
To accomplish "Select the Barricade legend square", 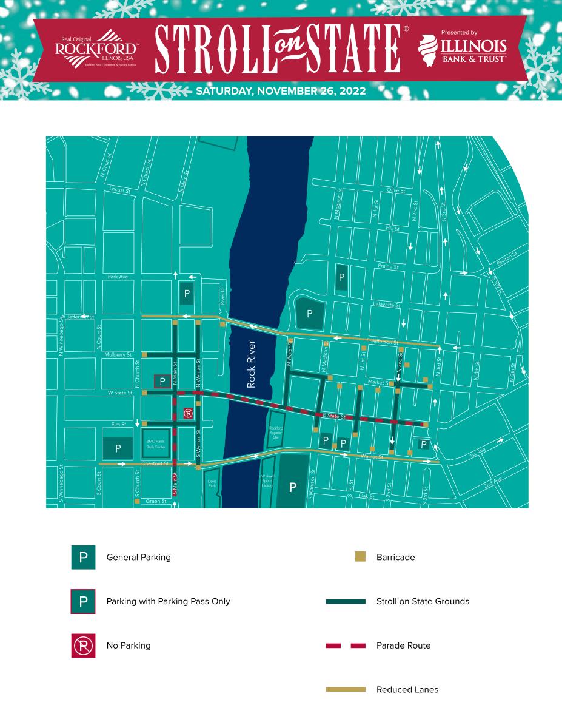I will [360, 556].
